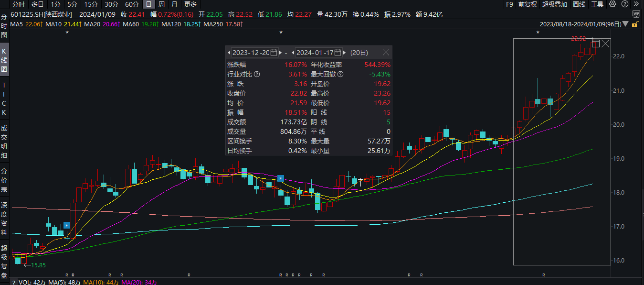Click the window icon on selection box
This screenshot has width=644, height=285.
596,44
